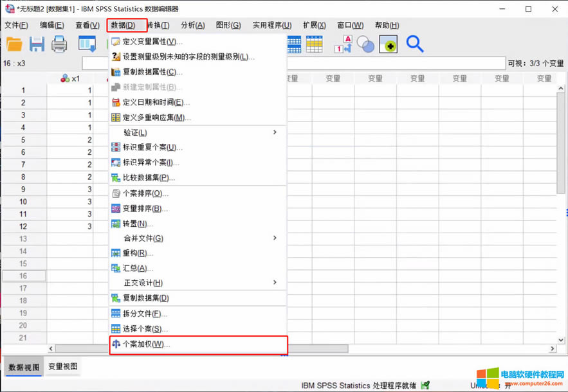Screen dimensions: 568x392
Task: Choose 个案加权(W) from the menu
Action: (x=146, y=344)
